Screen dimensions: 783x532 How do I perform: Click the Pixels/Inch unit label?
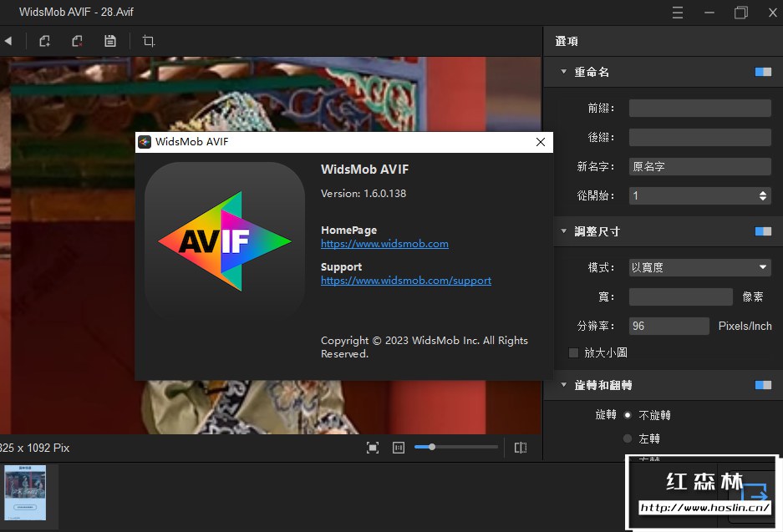745,326
